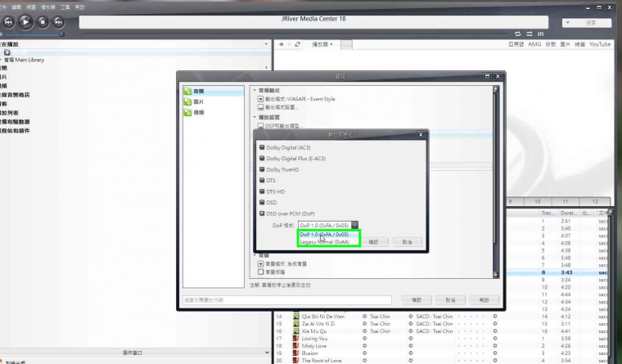Open the DoP mode combo box arrow
The width and height of the screenshot is (622, 364).
click(x=354, y=225)
